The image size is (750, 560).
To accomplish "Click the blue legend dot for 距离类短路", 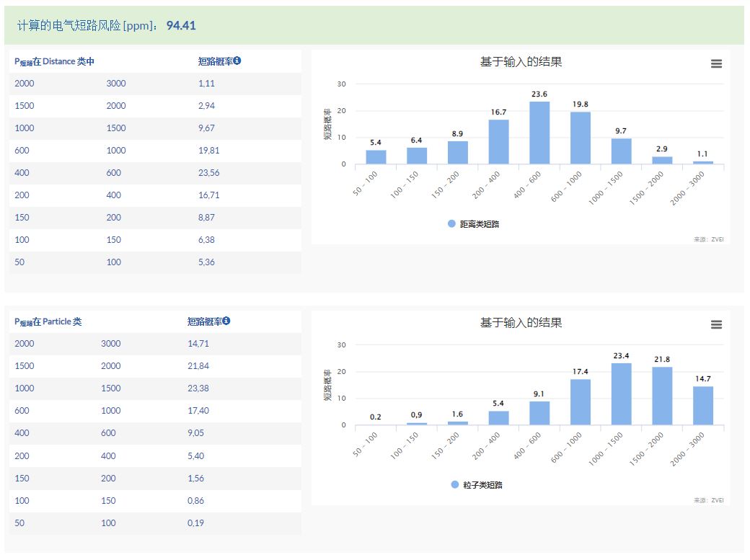I will (452, 224).
